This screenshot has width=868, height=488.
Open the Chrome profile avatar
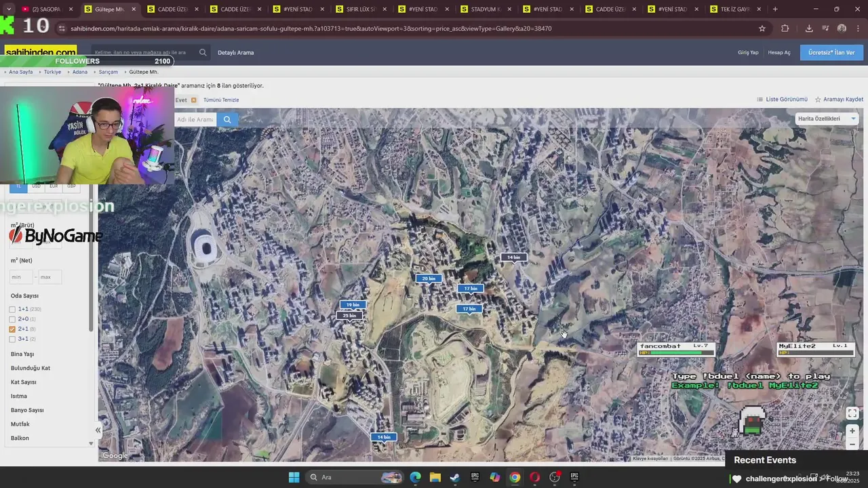point(842,28)
